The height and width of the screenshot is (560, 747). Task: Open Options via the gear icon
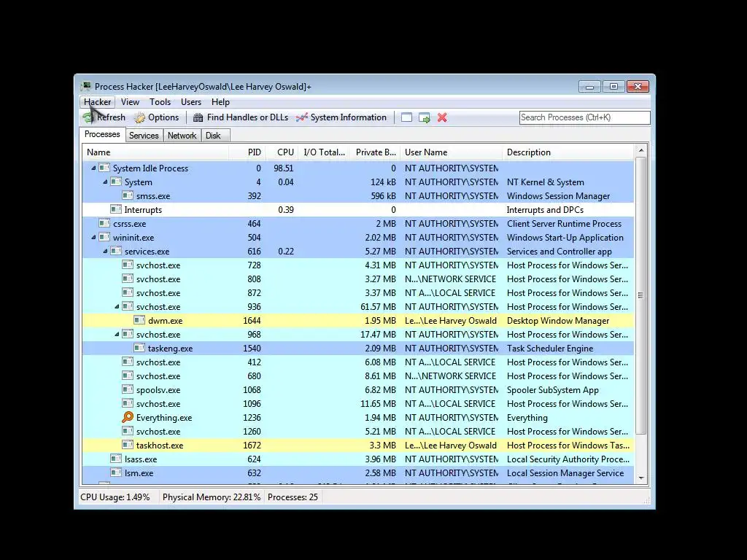click(139, 117)
